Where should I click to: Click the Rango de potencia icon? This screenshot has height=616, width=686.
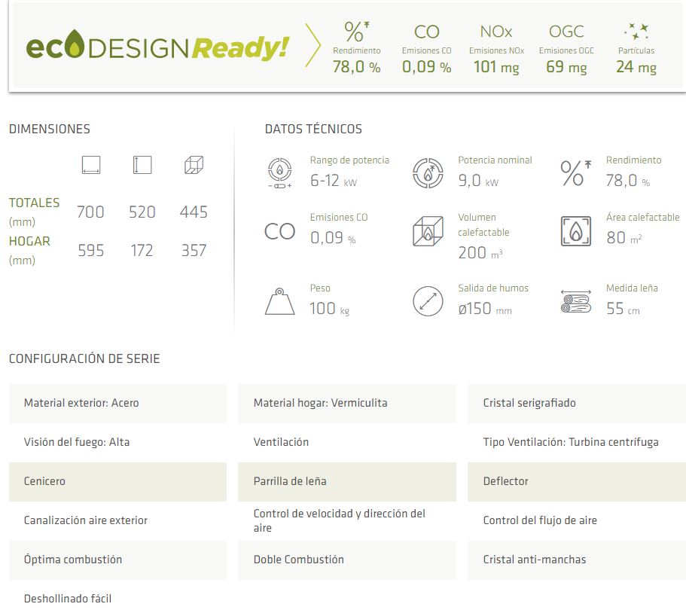coord(279,172)
